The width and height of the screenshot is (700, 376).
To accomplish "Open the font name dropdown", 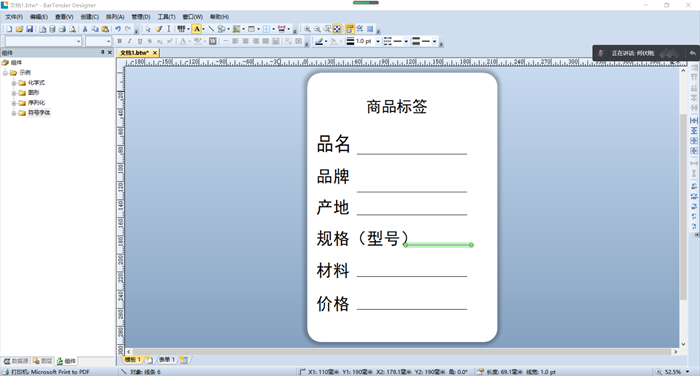I will (79, 42).
